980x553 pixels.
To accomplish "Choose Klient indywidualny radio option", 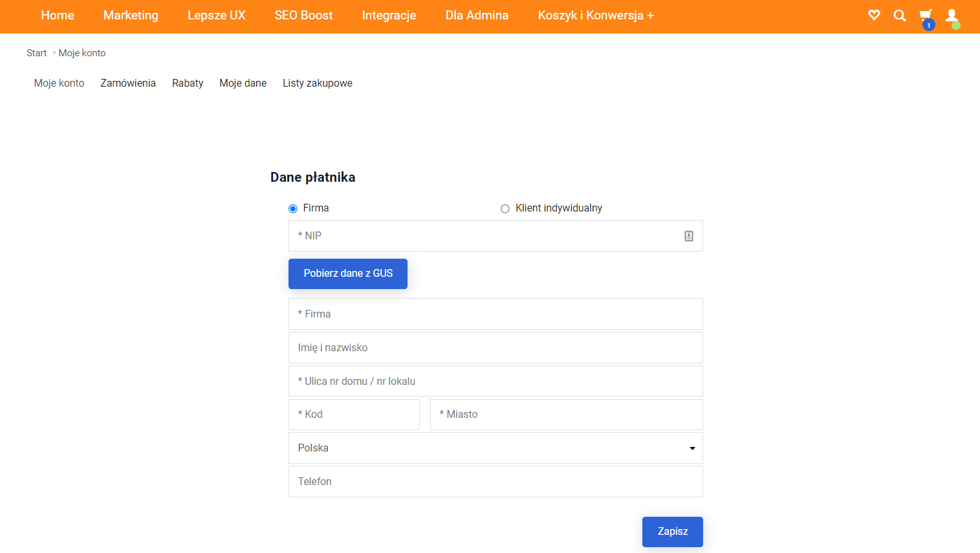I will click(x=505, y=208).
